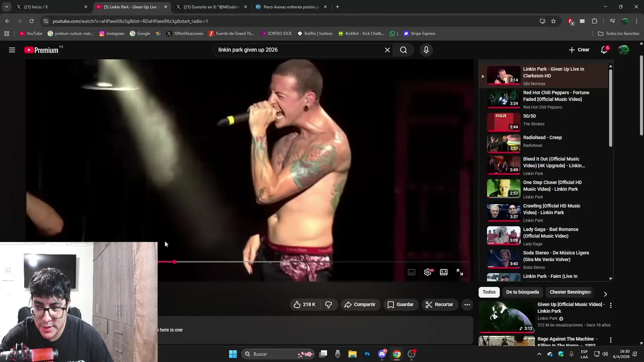
Task: Start voice search with the microphone
Action: pos(426,50)
